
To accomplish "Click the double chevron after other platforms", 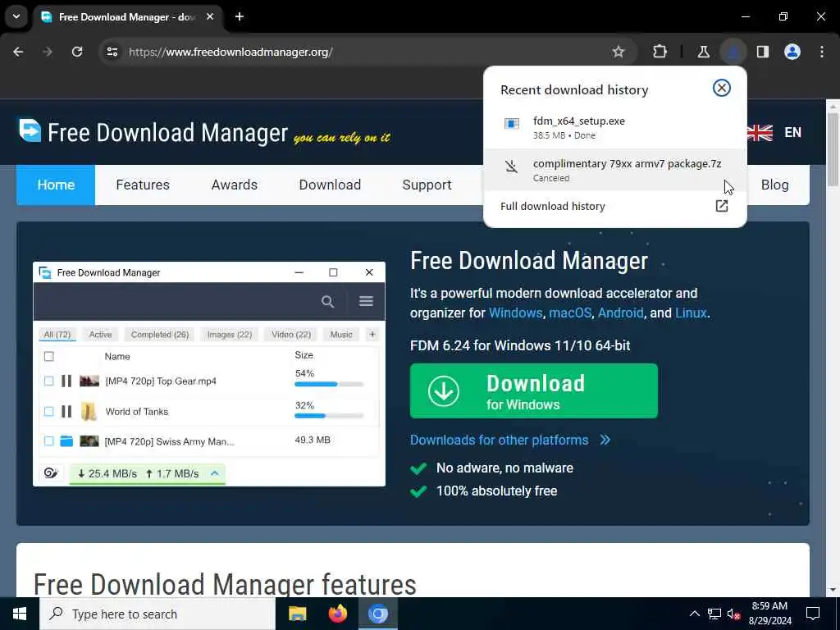I will pyautogui.click(x=605, y=440).
